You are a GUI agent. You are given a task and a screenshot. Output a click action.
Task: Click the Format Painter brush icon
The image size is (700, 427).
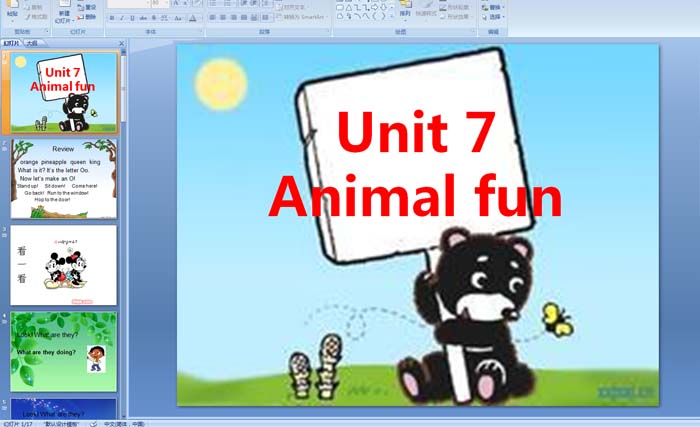coord(28,17)
